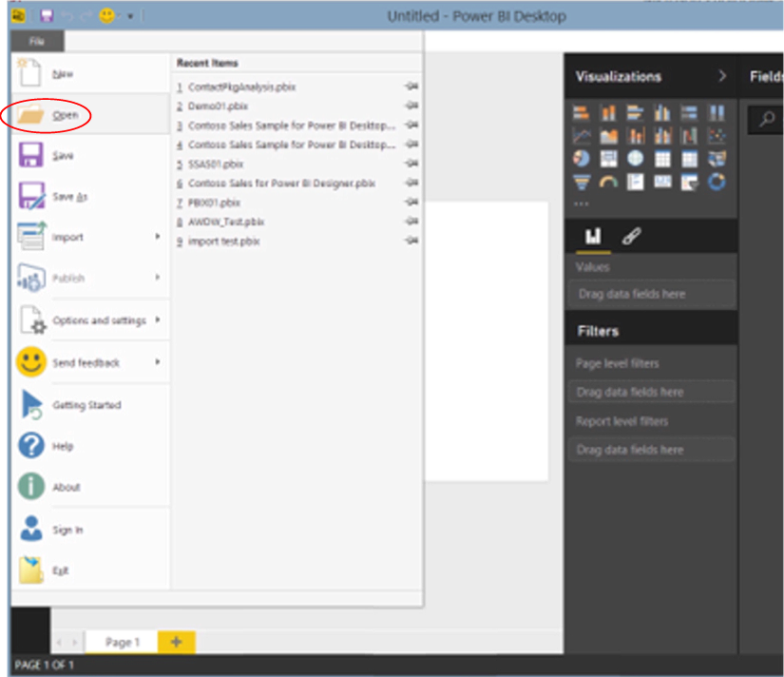The width and height of the screenshot is (784, 677).
Task: Select the matrix visualization
Action: pyautogui.click(x=689, y=159)
